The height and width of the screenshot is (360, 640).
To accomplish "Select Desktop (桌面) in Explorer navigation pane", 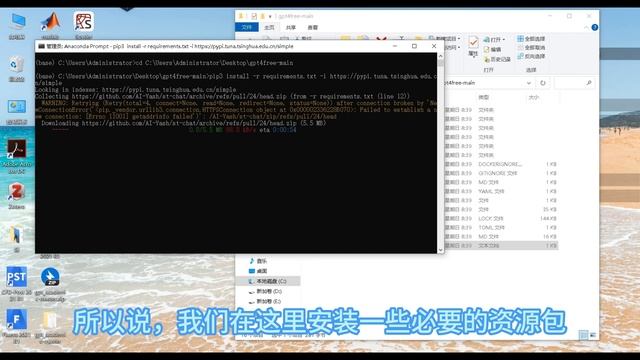I will tap(258, 271).
